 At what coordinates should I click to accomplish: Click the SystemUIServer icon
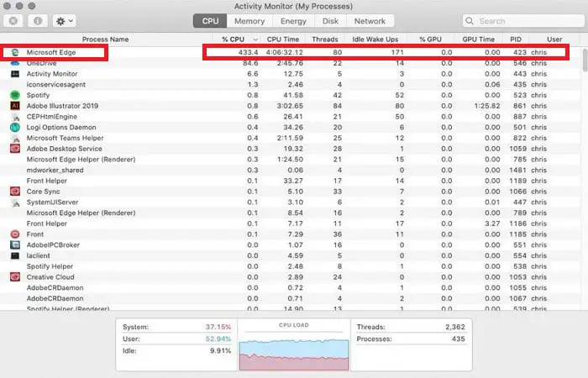(x=15, y=202)
